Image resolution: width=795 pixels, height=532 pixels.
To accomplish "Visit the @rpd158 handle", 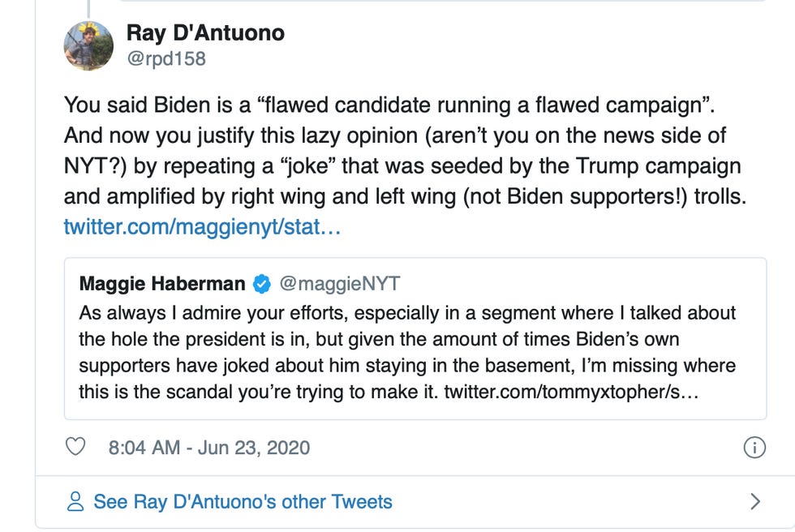I will 165,59.
